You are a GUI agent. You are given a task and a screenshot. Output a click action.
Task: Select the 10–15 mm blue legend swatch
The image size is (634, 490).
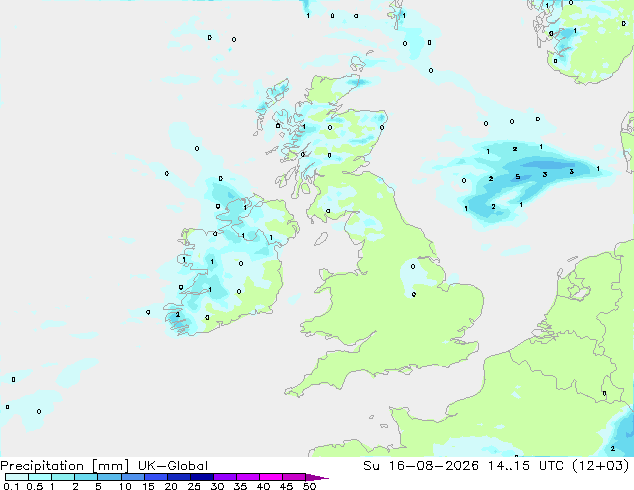pos(132,477)
